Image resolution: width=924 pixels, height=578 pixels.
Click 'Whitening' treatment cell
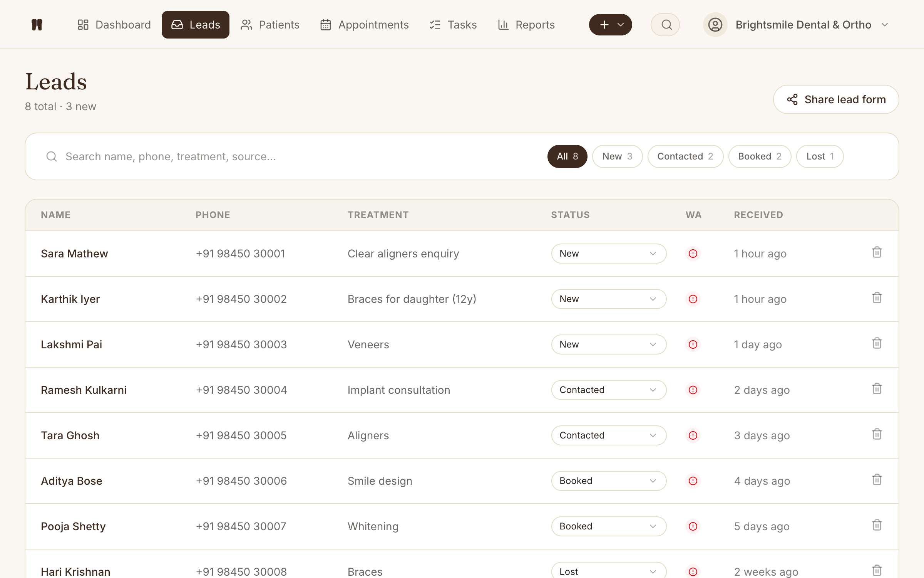pyautogui.click(x=373, y=526)
